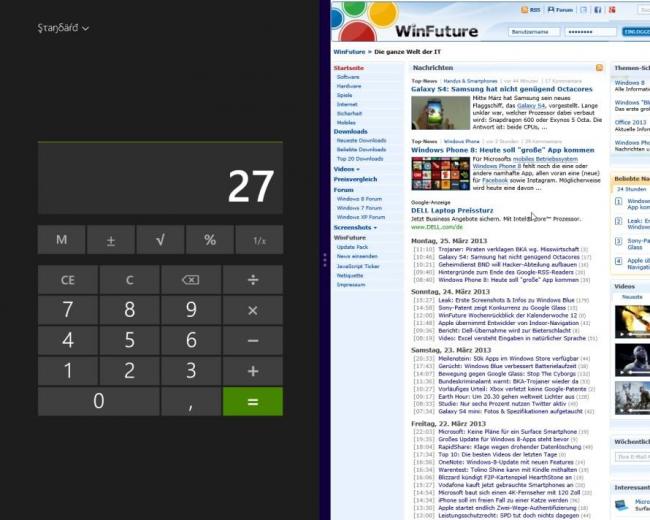Click the C clear button in Calculator
This screenshot has height=520, width=650.
coord(129,280)
